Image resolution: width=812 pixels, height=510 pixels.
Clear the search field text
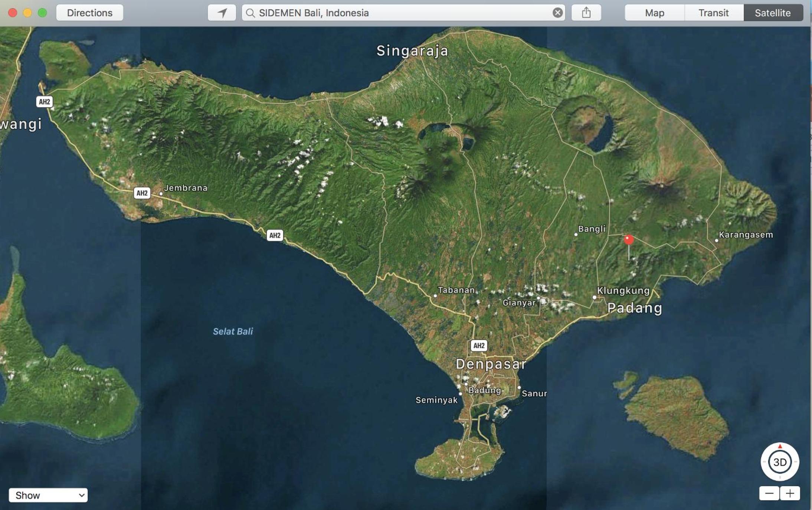(x=557, y=13)
